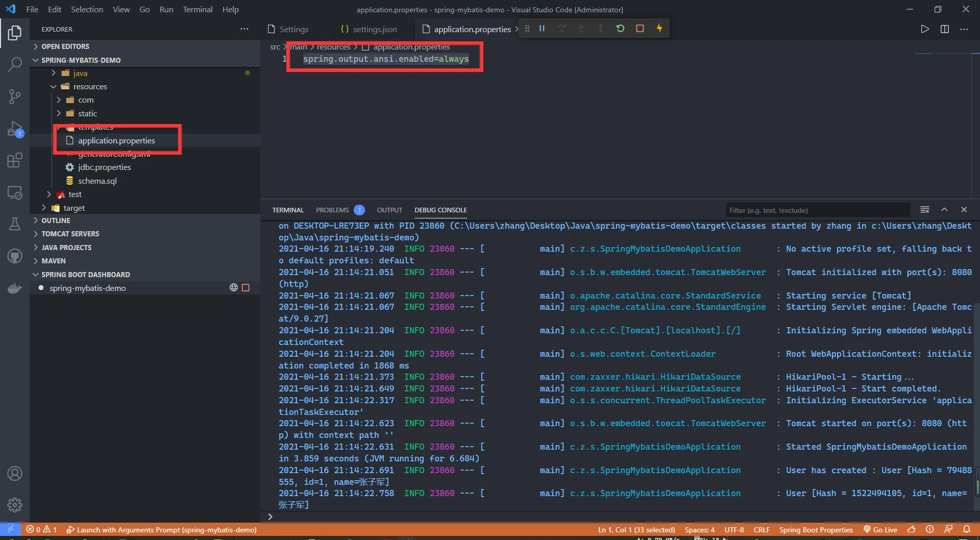The height and width of the screenshot is (540, 980).
Task: Pause the debug session
Action: tap(542, 29)
